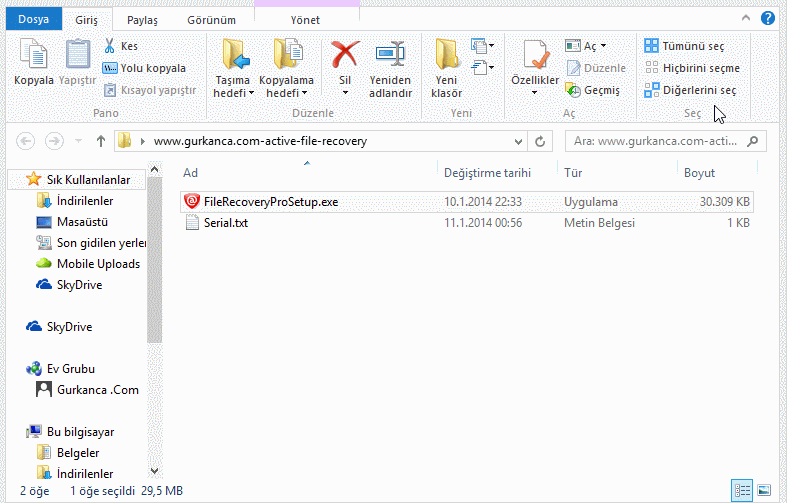
Task: Switch to large icons view
Action: click(x=764, y=490)
